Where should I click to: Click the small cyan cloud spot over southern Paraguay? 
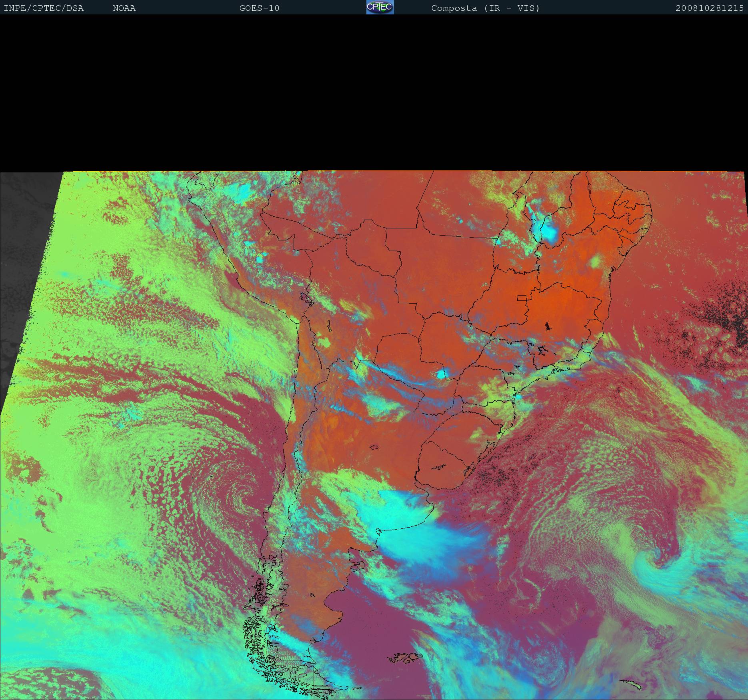[x=441, y=374]
